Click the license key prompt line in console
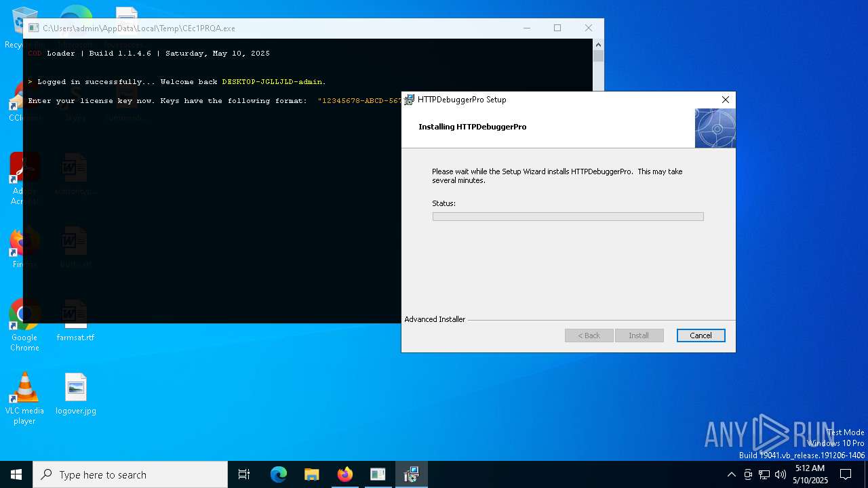Viewport: 868px width, 488px height. [215, 101]
